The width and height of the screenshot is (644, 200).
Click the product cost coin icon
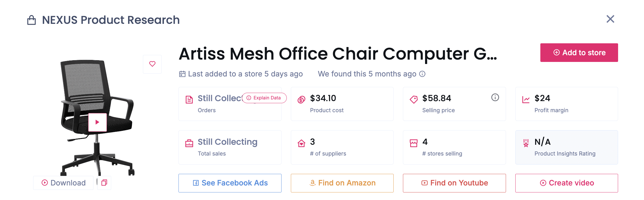pos(301,100)
